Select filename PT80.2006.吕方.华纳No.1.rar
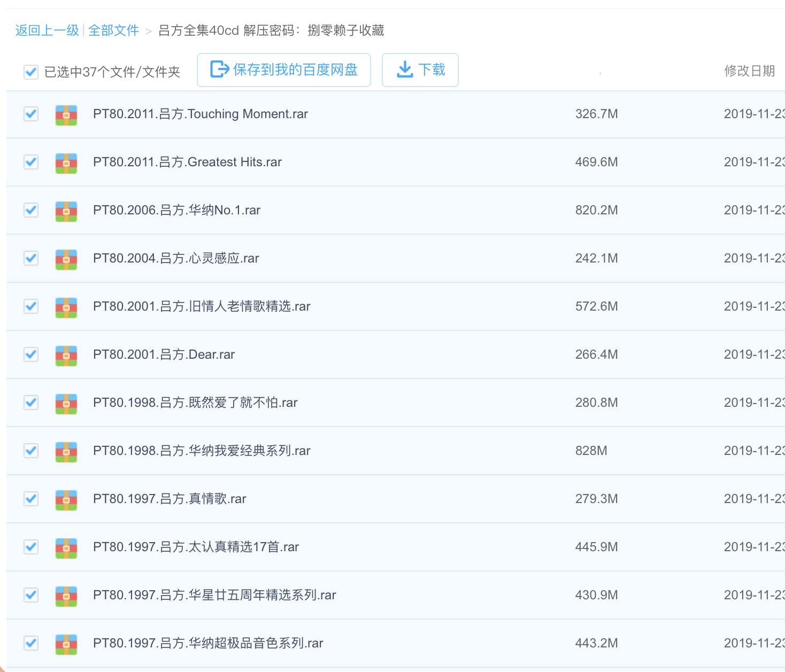Viewport: 785px width, 672px height. tap(176, 210)
